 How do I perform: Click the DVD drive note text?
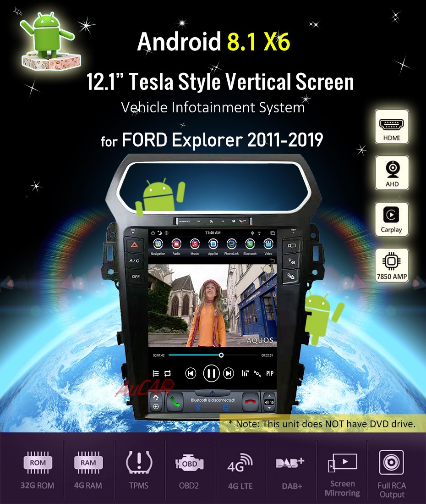pyautogui.click(x=322, y=424)
